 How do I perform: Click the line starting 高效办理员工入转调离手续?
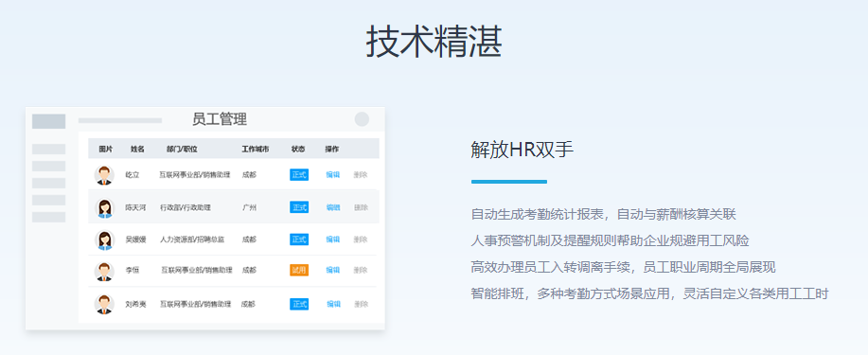(x=624, y=268)
